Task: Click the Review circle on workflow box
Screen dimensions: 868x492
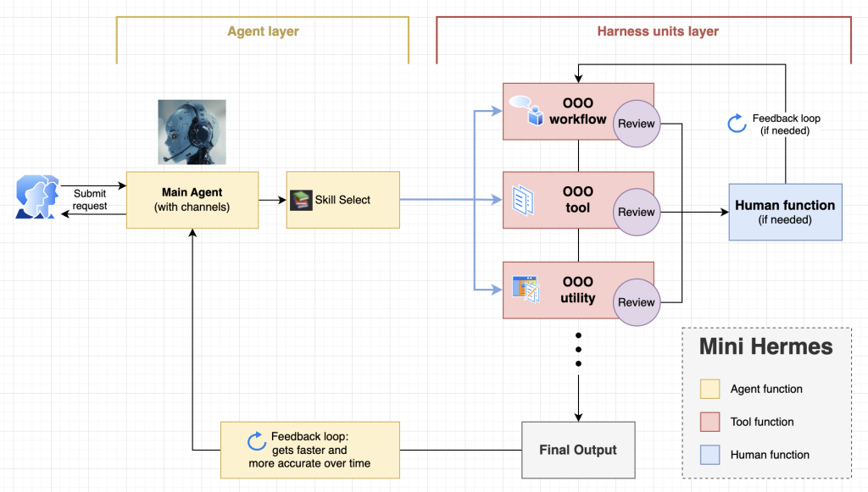Action: (637, 124)
